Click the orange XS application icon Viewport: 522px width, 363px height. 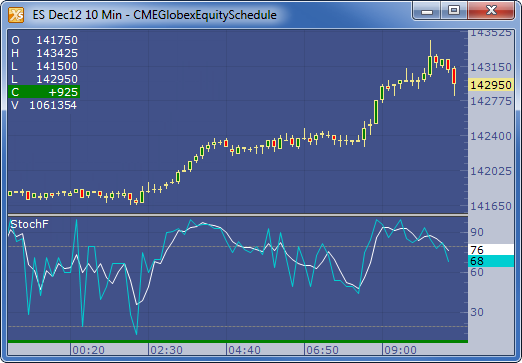(x=16, y=15)
